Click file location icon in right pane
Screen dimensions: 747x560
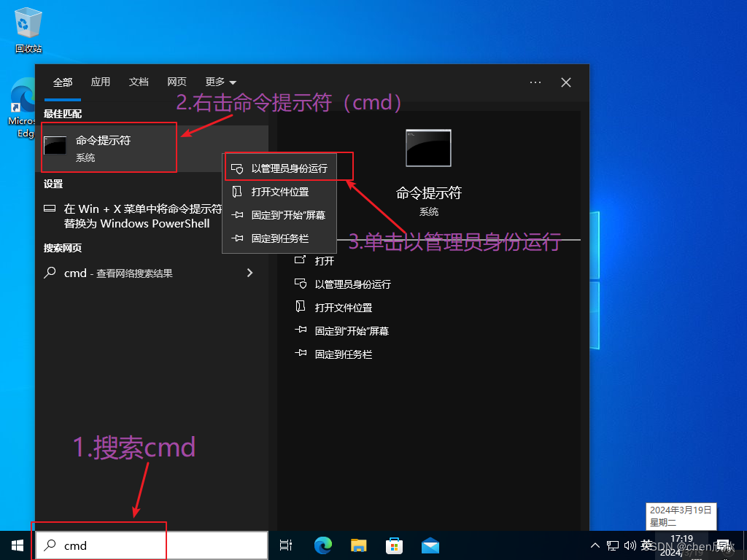[x=300, y=306]
